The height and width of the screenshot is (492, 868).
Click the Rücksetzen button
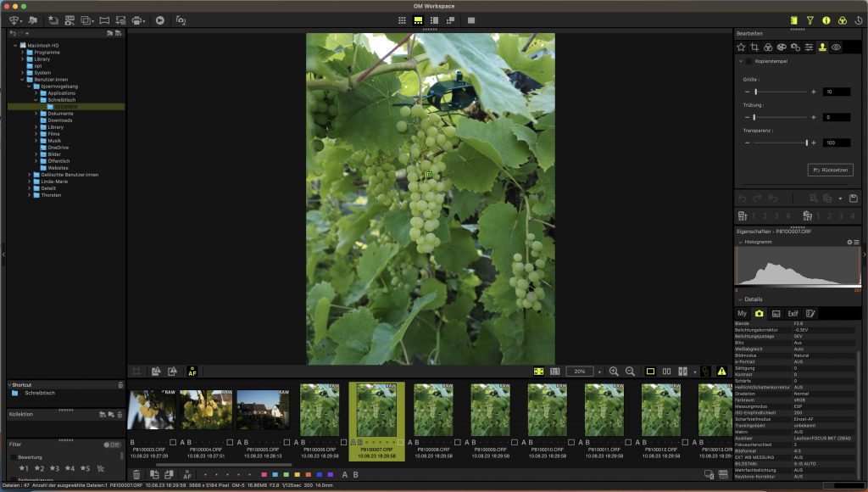click(x=831, y=170)
